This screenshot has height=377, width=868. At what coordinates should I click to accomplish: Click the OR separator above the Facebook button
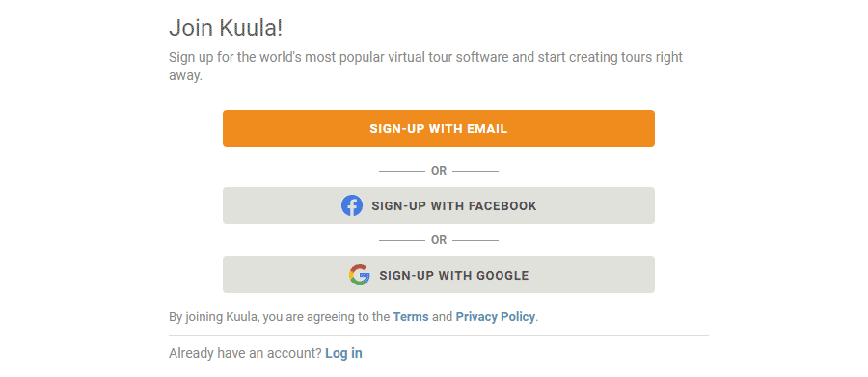click(x=439, y=171)
